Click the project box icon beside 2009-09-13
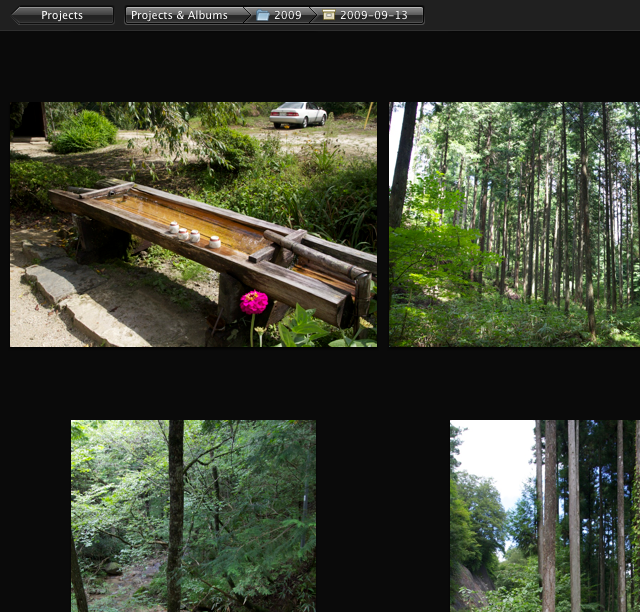640x612 pixels. pos(329,15)
